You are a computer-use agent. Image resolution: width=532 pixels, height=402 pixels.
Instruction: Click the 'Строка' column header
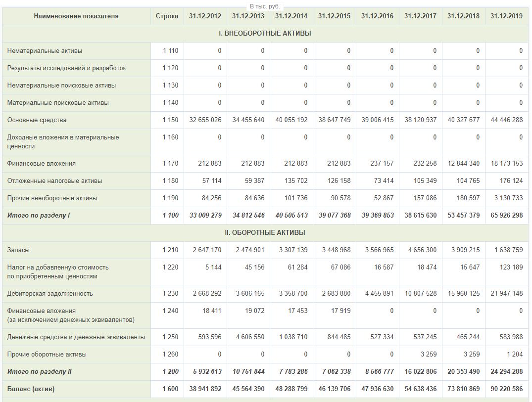tap(167, 16)
